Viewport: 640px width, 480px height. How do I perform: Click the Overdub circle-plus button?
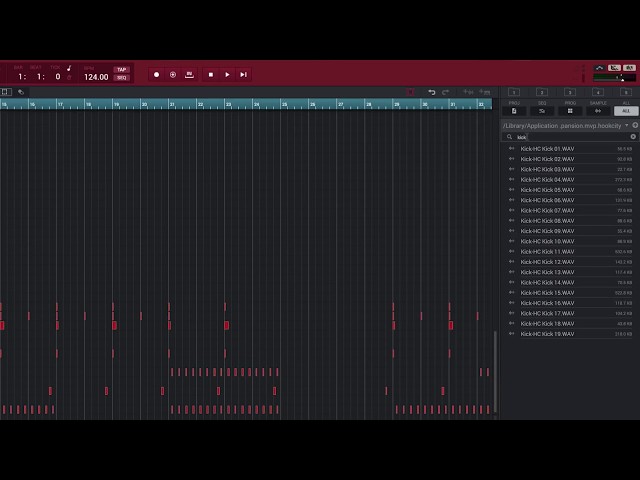point(173,75)
